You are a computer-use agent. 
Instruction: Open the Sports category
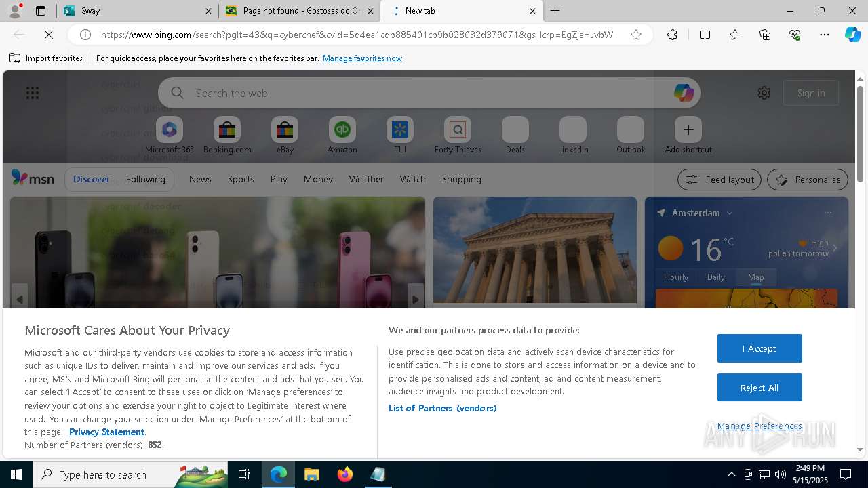click(x=241, y=179)
